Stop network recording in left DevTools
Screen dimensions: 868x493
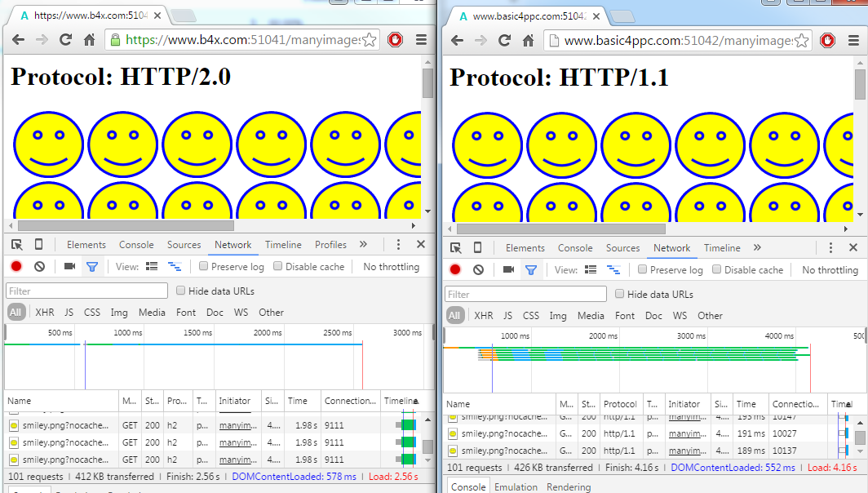point(16,266)
